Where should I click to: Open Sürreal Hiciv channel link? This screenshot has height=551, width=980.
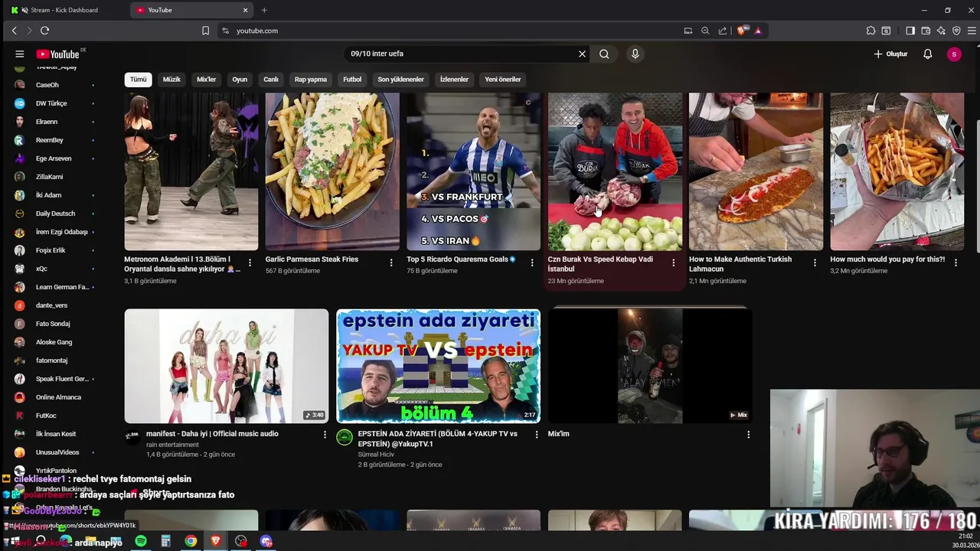click(x=376, y=455)
